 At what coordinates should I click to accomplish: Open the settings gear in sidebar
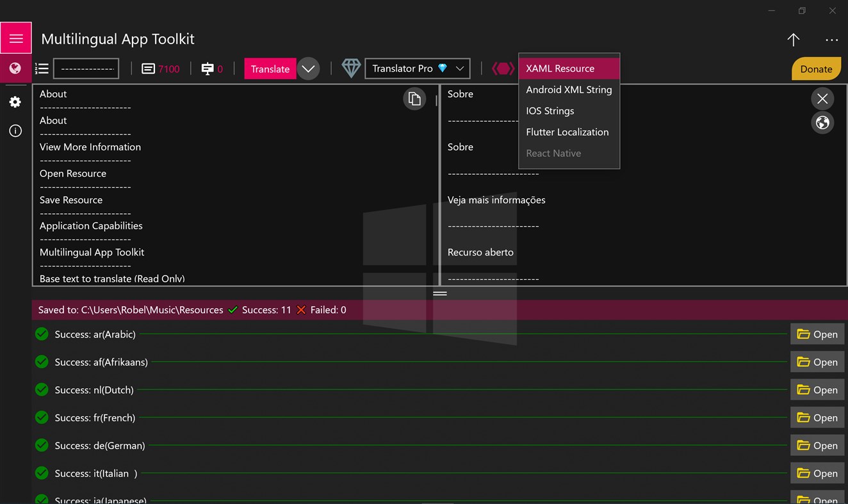[15, 102]
